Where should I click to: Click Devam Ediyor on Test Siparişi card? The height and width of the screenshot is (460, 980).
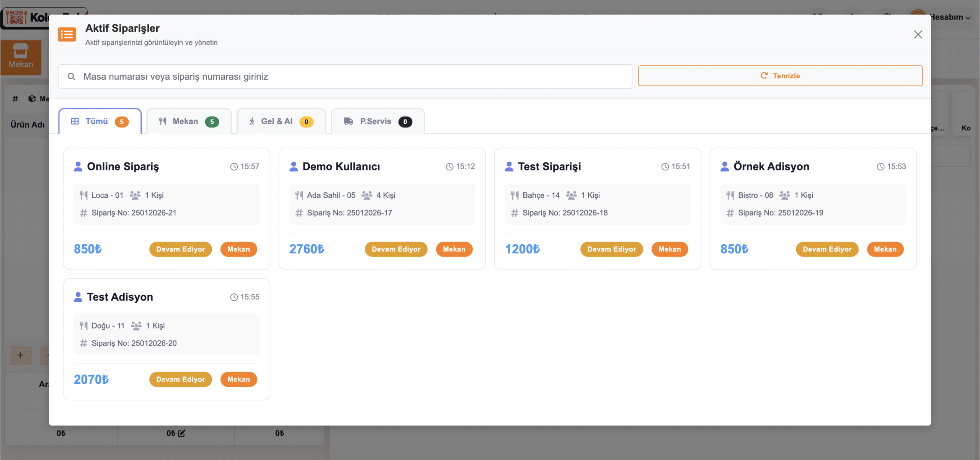tap(611, 249)
